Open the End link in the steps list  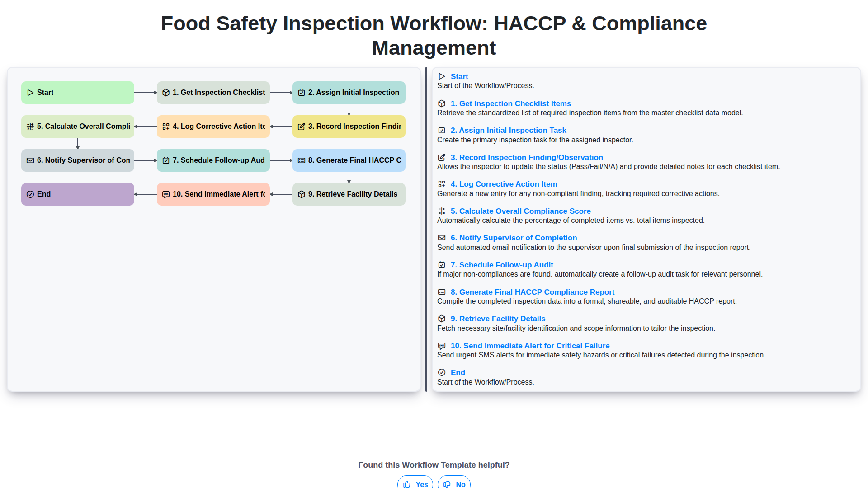click(458, 372)
